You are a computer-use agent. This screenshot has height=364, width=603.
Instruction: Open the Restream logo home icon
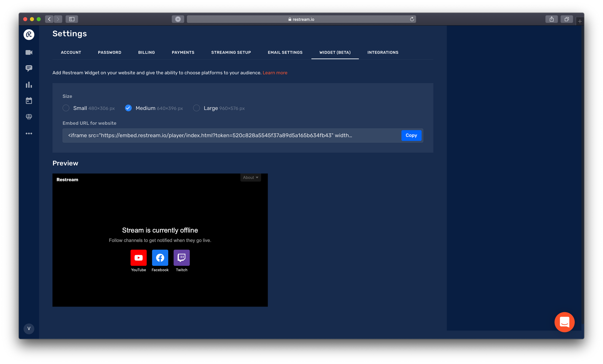(x=29, y=35)
